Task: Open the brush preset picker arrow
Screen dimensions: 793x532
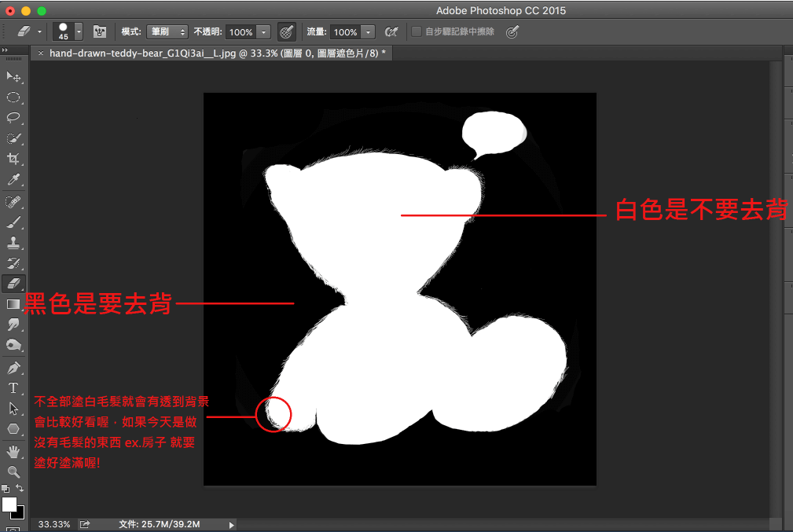Action: pyautogui.click(x=79, y=32)
